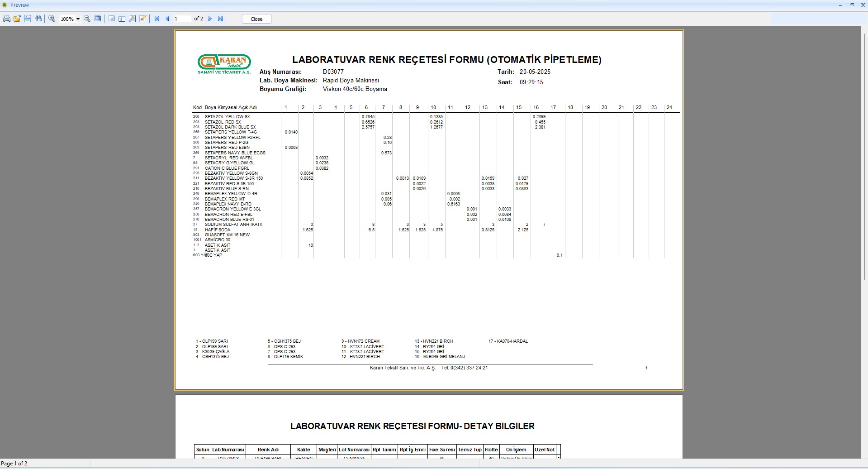Open page settings wrench icon
868x469 pixels.
point(133,19)
